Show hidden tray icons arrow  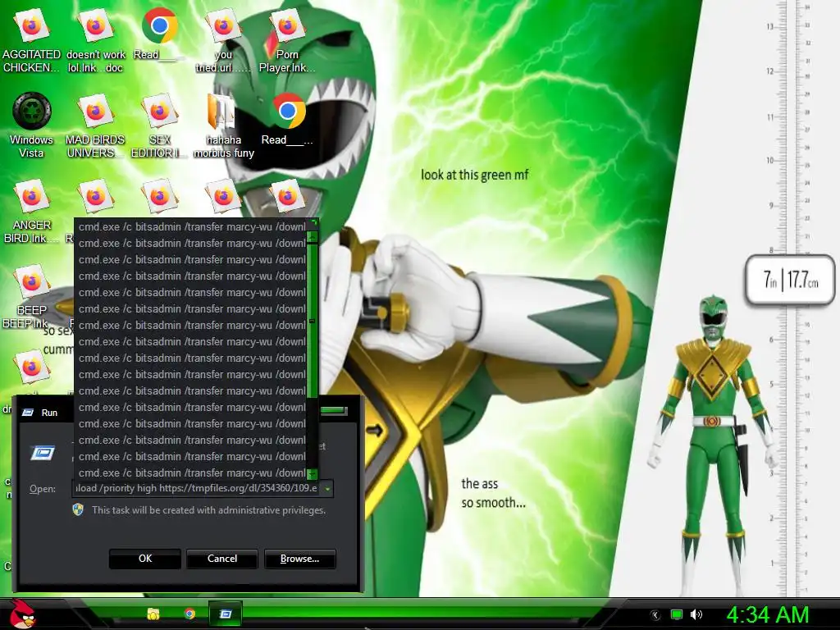655,615
